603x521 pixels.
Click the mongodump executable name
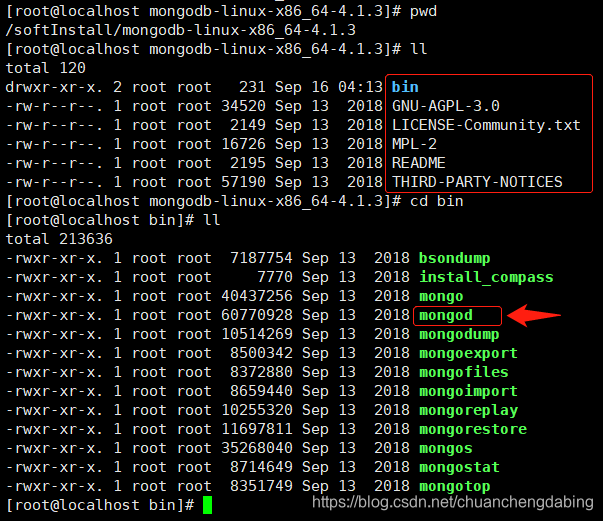point(459,334)
